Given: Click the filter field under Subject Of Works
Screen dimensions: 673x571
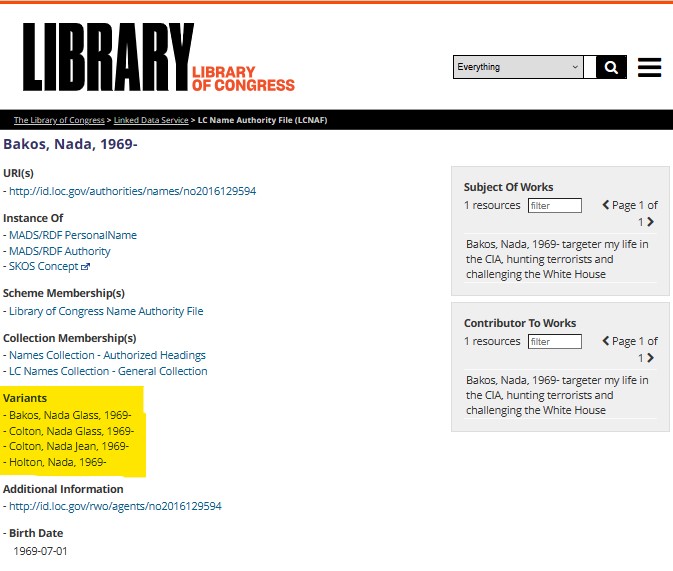Looking at the screenshot, I should coord(555,206).
